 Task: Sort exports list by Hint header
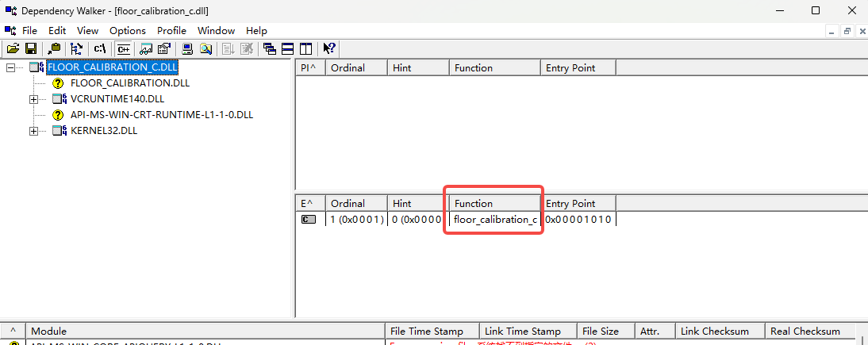[x=418, y=203]
